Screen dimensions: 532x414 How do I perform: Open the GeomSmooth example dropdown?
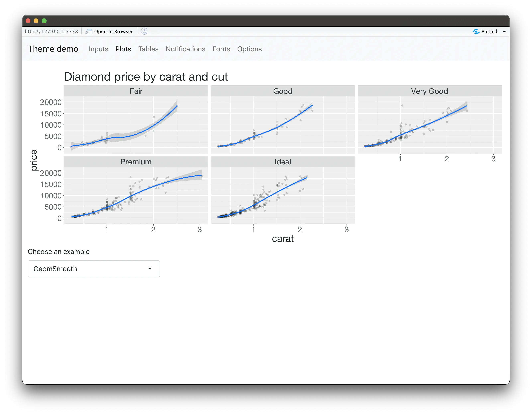pos(94,269)
